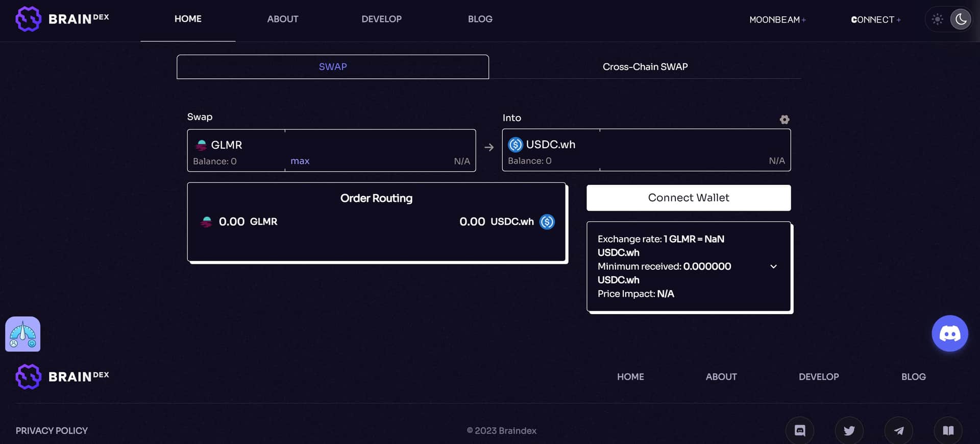The image size is (980, 444).
Task: Open the speedometer widget icon
Action: tap(23, 334)
